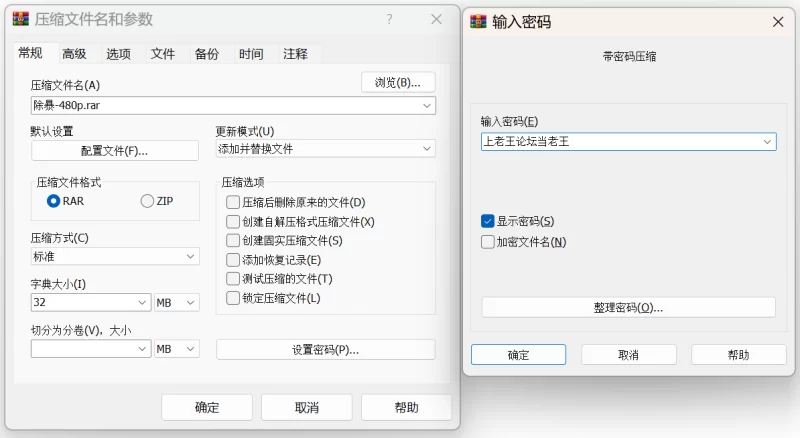The image size is (800, 438).
Task: Enable 创建自解压格式压缩文件 option
Action: (x=233, y=221)
